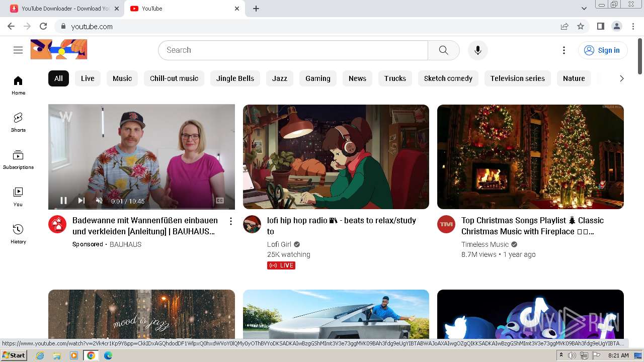Open the BAUHAUS ad options menu
644x362 pixels.
coord(231,221)
